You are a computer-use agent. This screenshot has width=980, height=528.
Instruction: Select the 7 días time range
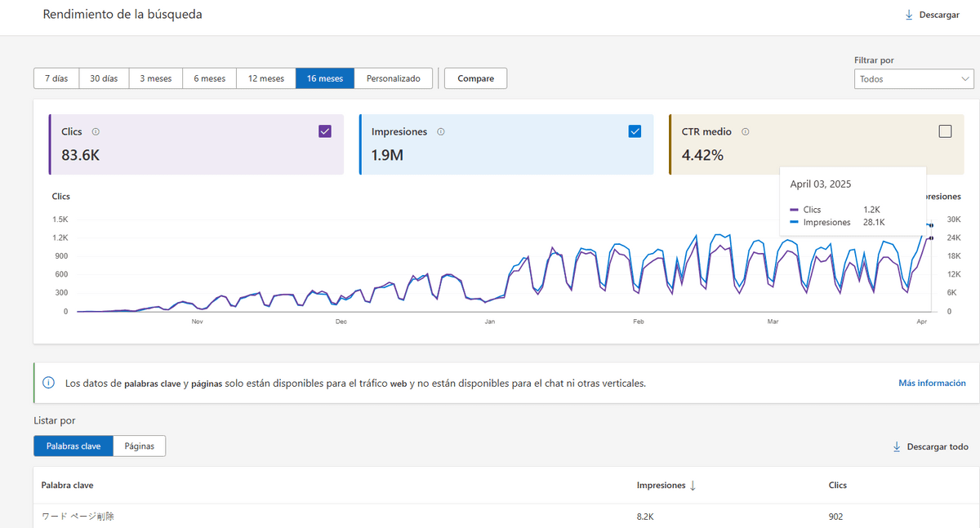[x=56, y=78]
